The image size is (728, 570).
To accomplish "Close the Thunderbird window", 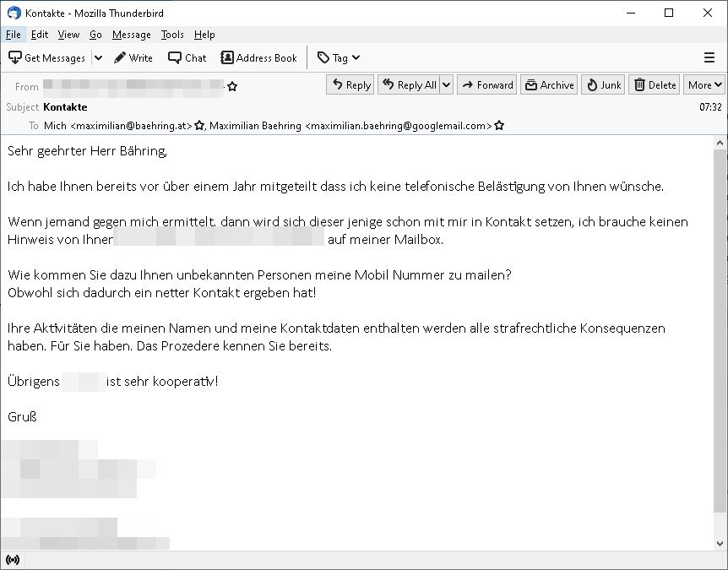I will 708,13.
